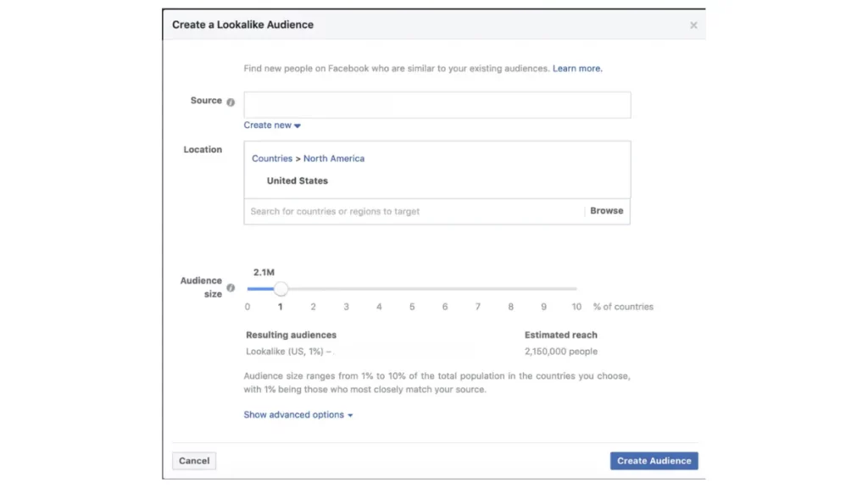Click the Cancel button

pyautogui.click(x=194, y=460)
